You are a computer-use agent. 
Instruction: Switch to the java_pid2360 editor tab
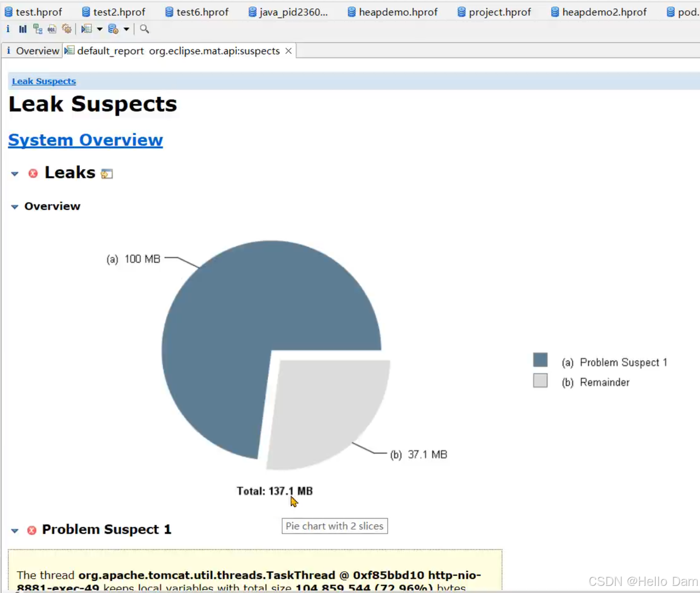click(x=288, y=11)
